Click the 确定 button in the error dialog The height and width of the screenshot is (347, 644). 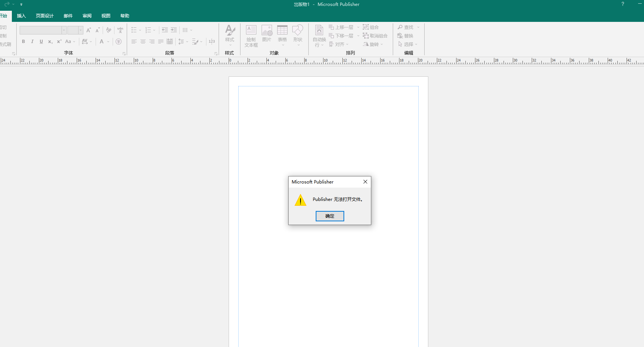pos(330,216)
